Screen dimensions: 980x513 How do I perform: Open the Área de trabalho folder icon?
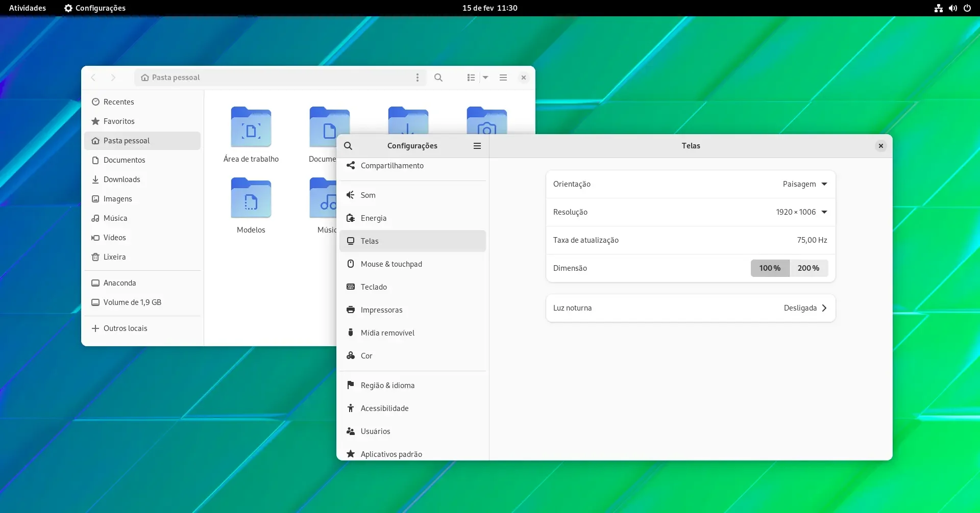[x=251, y=127]
